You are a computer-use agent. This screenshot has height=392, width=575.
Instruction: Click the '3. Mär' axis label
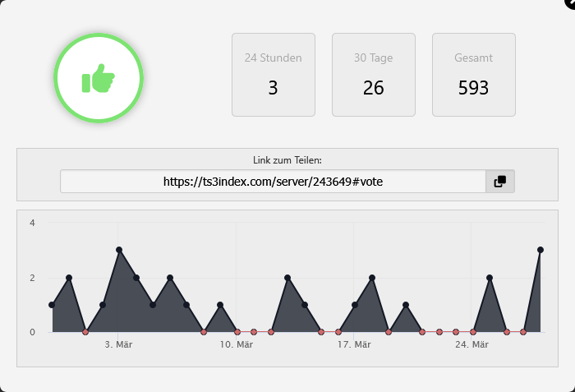coord(118,344)
